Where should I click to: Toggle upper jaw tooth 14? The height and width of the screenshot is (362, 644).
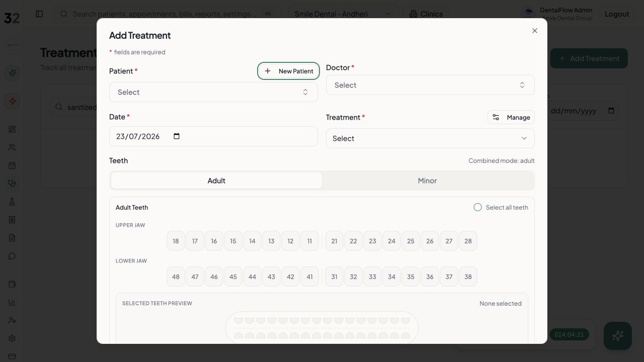click(x=252, y=241)
